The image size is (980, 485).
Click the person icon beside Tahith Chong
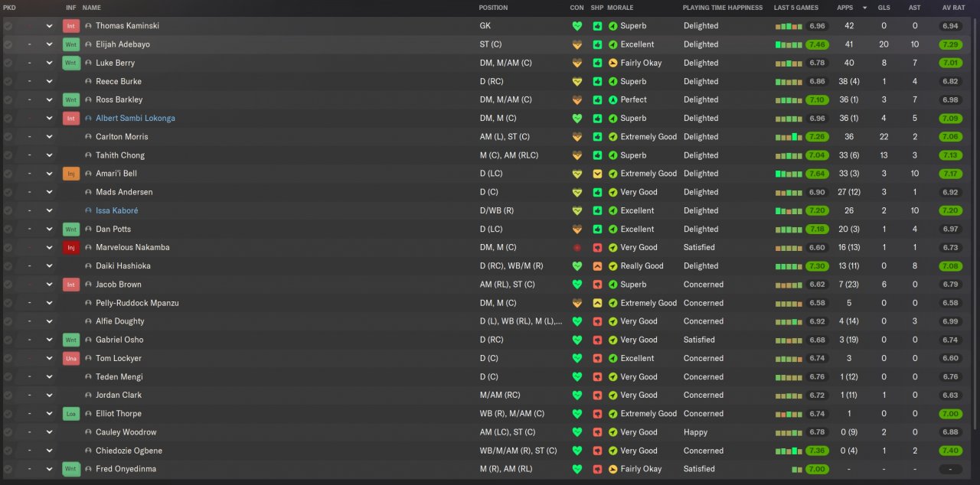point(89,155)
